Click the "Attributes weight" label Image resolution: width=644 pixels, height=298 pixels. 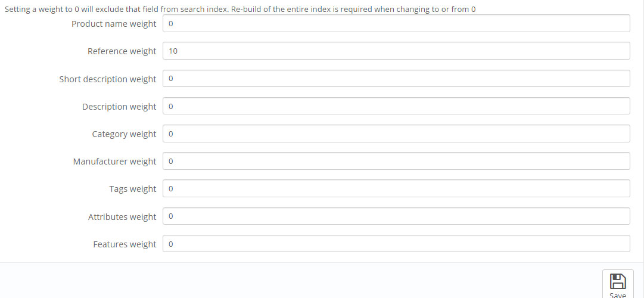coord(122,217)
